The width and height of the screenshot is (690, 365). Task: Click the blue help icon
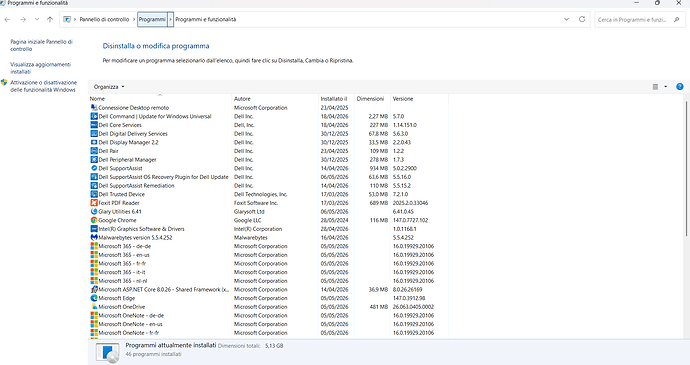click(x=679, y=87)
